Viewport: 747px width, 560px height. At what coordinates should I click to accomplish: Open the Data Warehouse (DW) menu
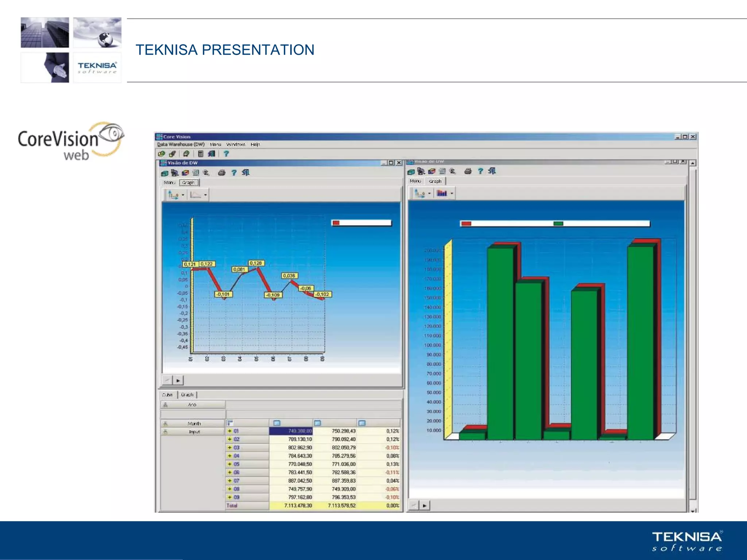181,144
